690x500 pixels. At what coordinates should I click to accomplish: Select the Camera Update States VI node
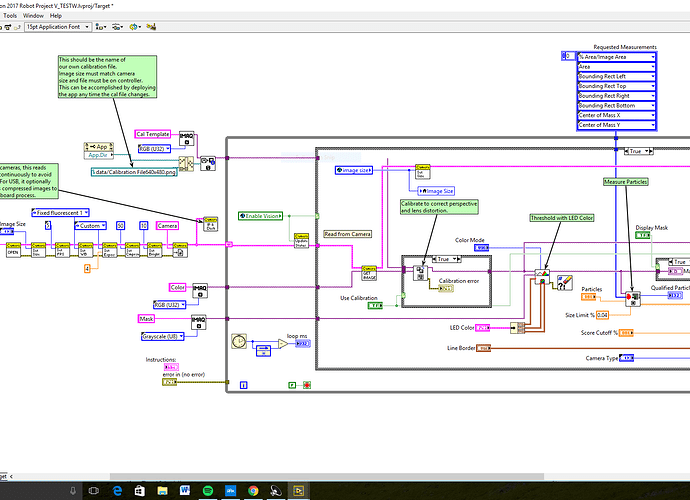point(301,241)
